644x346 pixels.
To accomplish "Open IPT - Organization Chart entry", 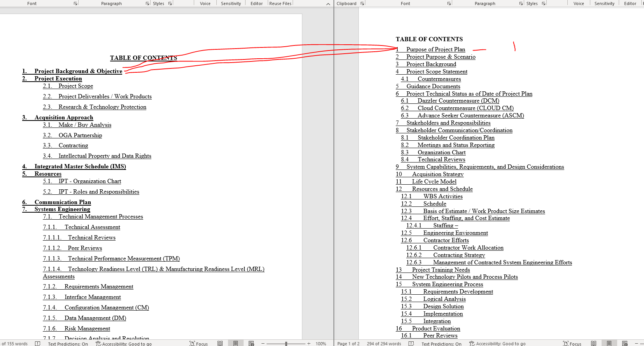I will coord(82,181).
